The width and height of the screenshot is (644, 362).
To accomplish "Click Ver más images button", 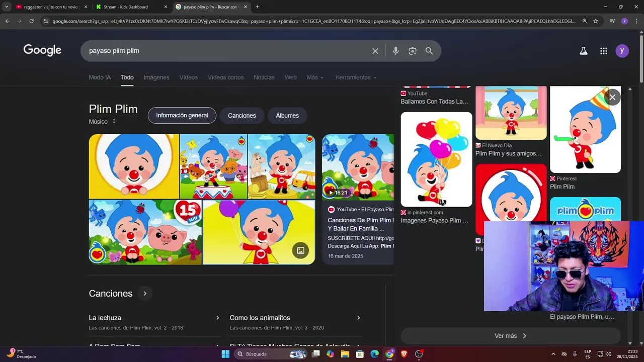I will click(x=511, y=336).
